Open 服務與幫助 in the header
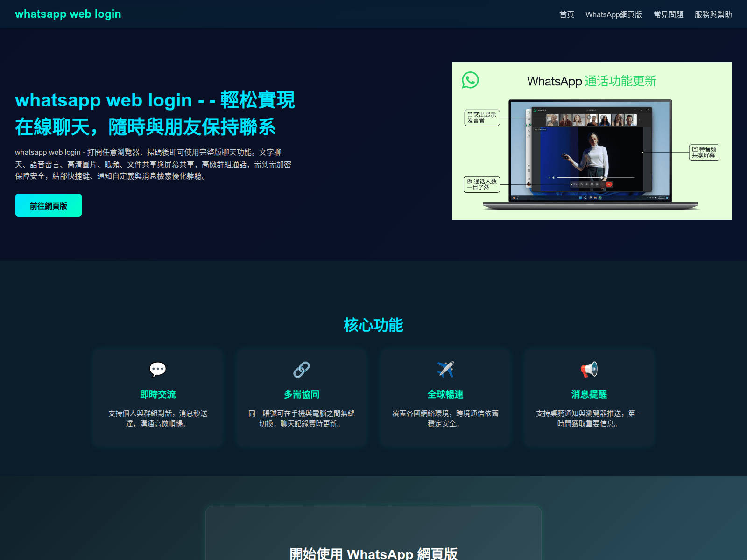This screenshot has width=747, height=560. [x=713, y=14]
